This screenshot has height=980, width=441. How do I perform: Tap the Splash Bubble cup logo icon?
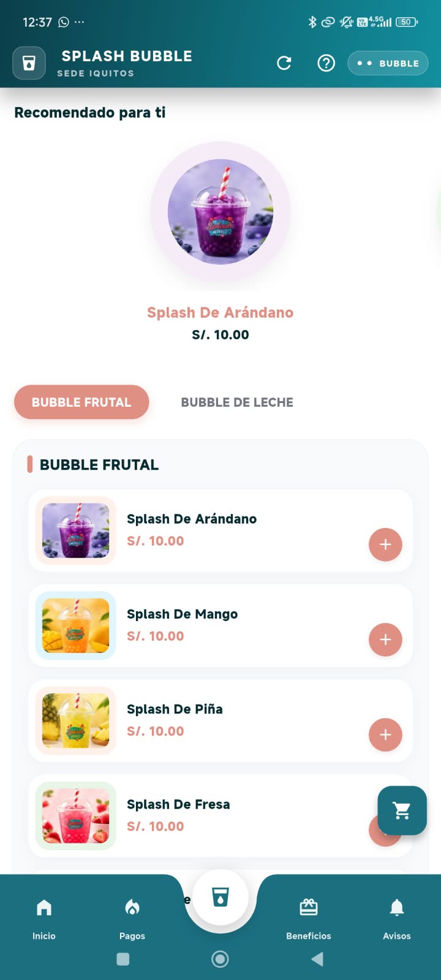tap(29, 63)
